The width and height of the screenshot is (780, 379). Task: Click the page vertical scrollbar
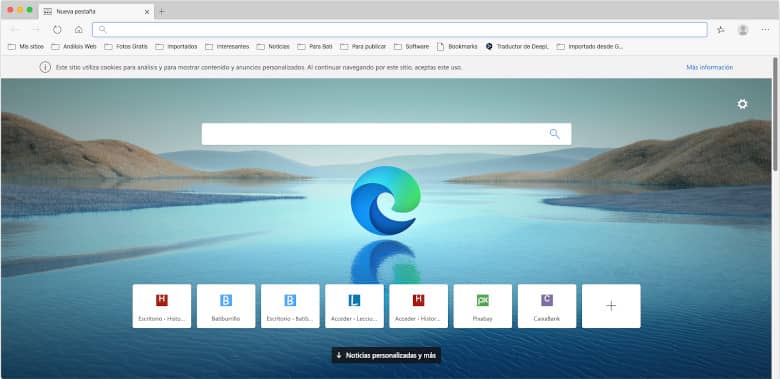pos(775,114)
